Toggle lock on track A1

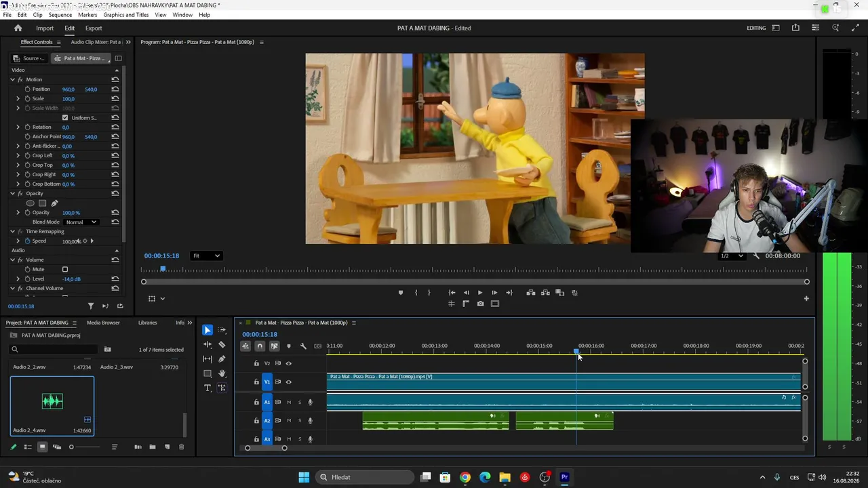click(x=256, y=403)
